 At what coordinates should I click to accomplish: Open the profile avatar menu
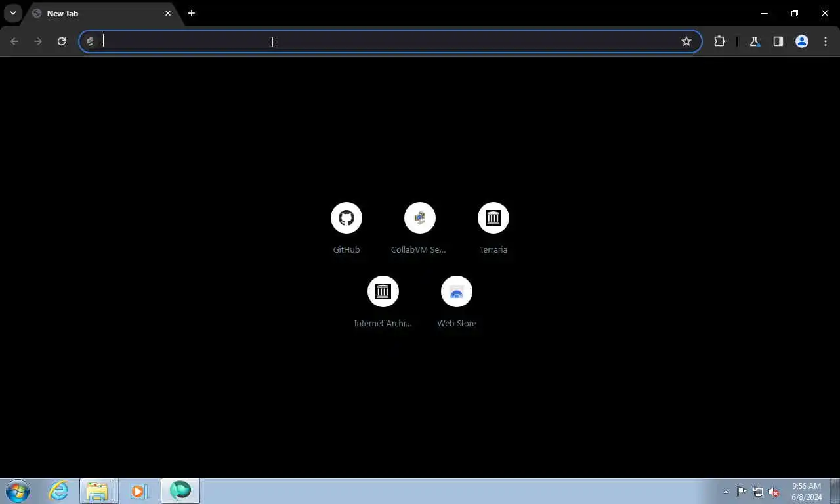point(802,41)
